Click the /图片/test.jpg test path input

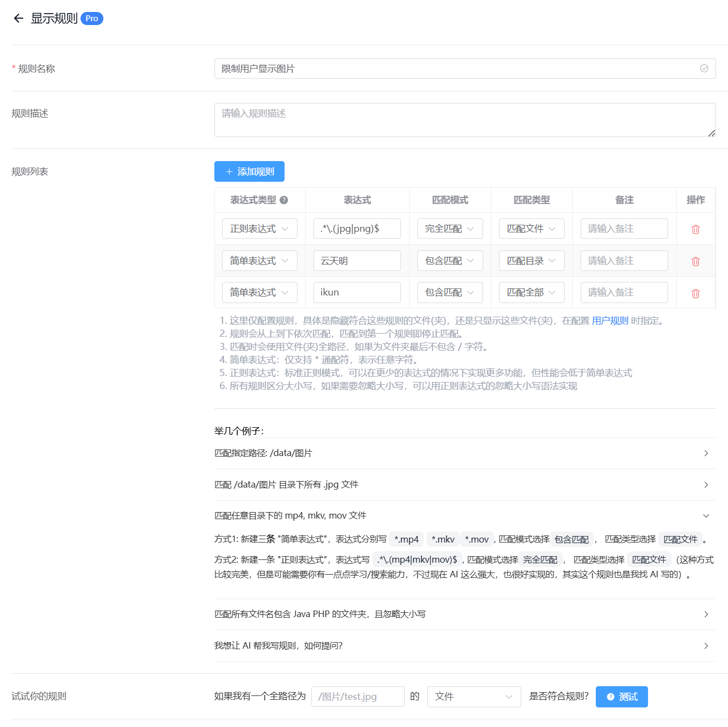click(358, 697)
